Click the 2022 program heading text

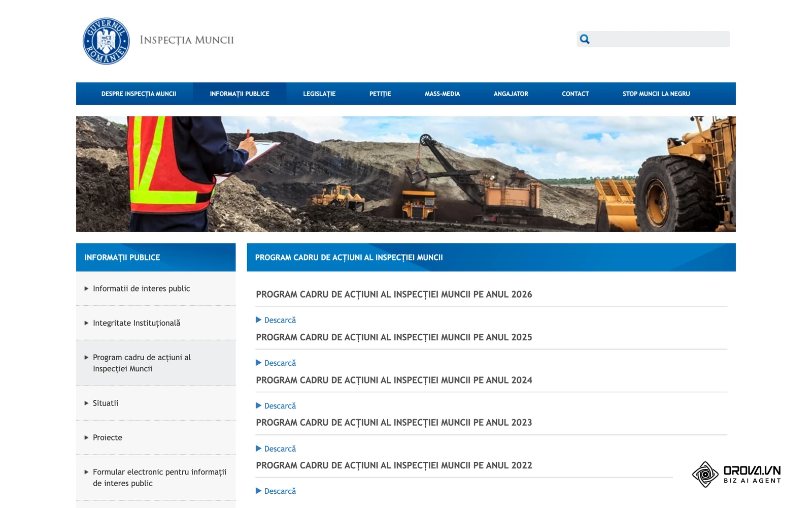point(394,465)
